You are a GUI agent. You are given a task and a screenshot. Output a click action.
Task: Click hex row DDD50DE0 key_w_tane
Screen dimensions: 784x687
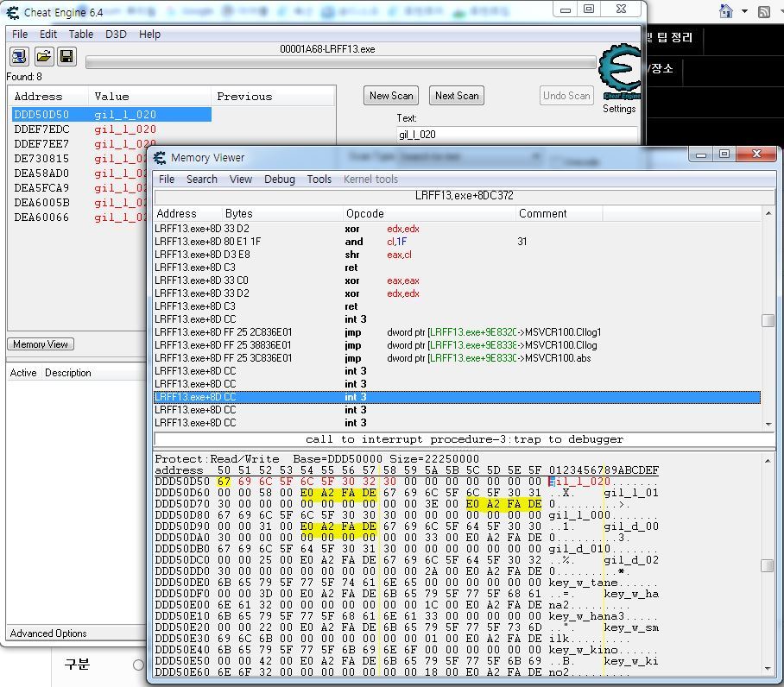click(x=406, y=582)
